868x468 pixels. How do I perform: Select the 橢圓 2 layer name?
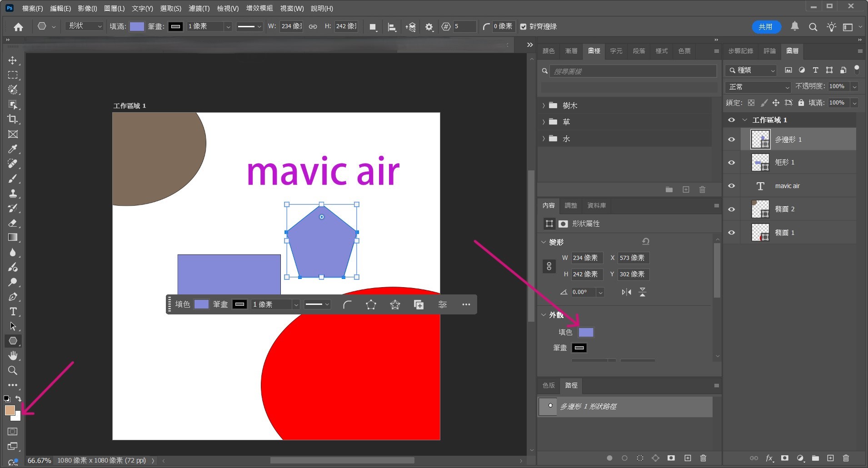coord(785,209)
